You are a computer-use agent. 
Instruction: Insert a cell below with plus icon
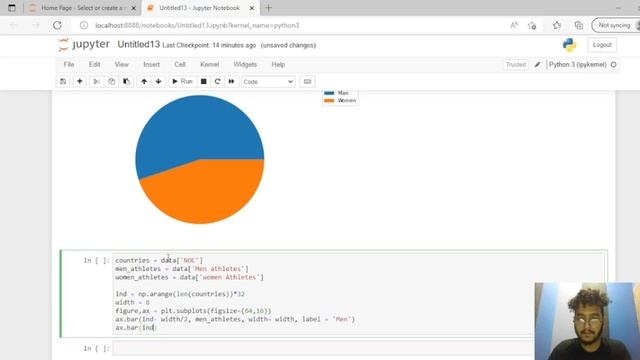pyautogui.click(x=80, y=82)
